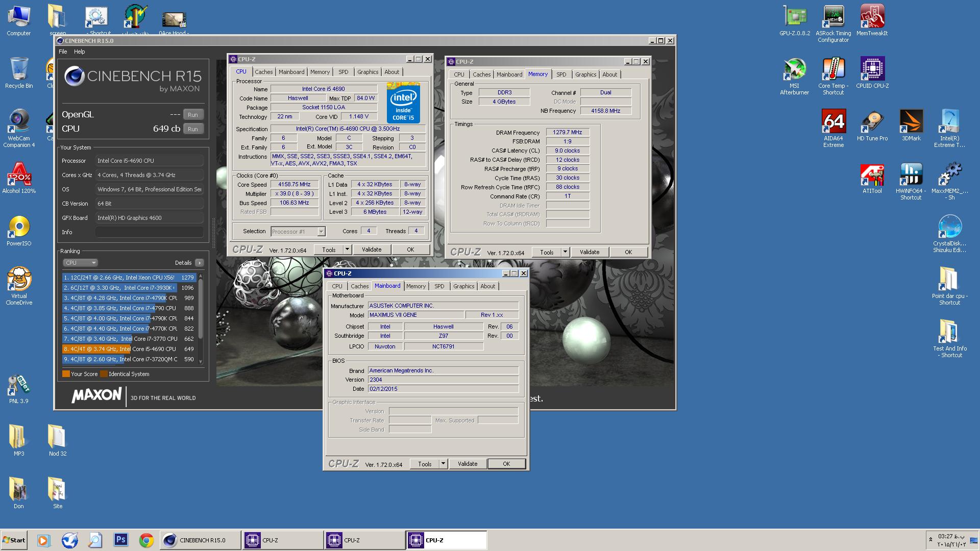Click Validate in CPU-Z CPU window
The height and width of the screenshot is (551, 980).
coord(372,249)
